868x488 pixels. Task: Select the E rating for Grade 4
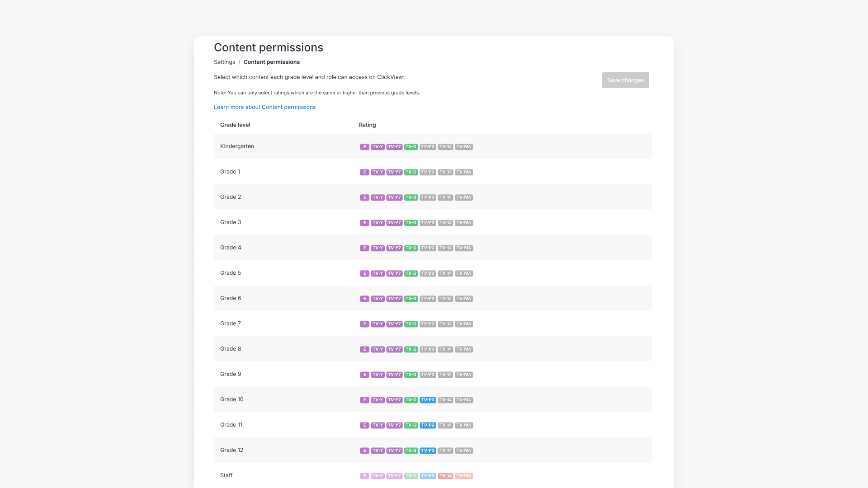pos(364,248)
